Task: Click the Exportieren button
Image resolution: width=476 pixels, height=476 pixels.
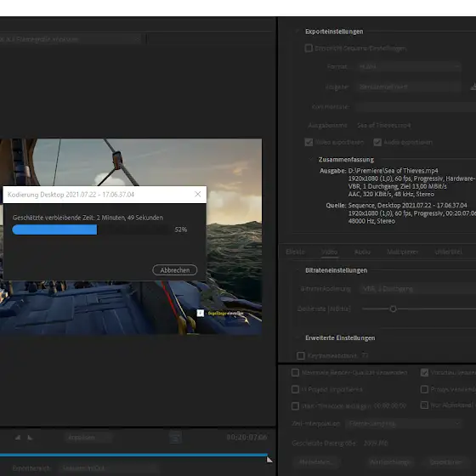Action: [446, 462]
